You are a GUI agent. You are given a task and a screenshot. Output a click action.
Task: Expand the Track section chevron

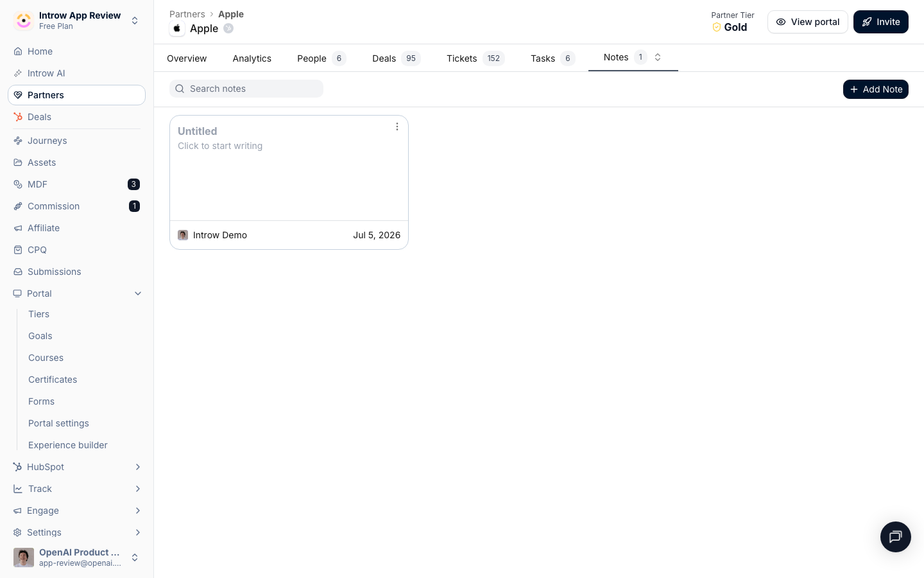138,489
